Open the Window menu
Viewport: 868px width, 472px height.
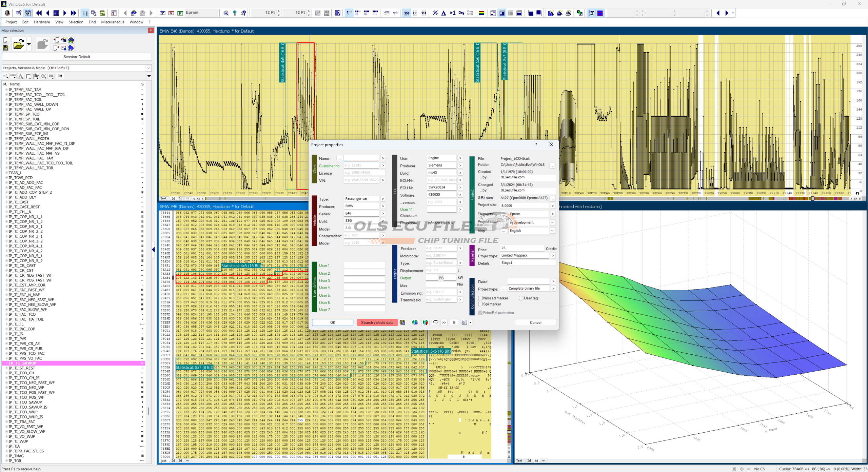(137, 22)
